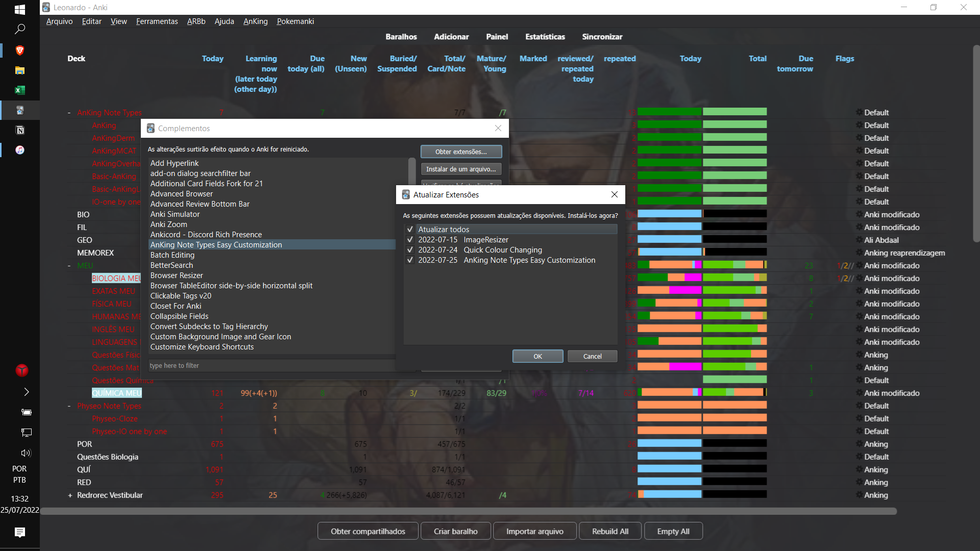Close the Complementos dialog

pyautogui.click(x=498, y=128)
